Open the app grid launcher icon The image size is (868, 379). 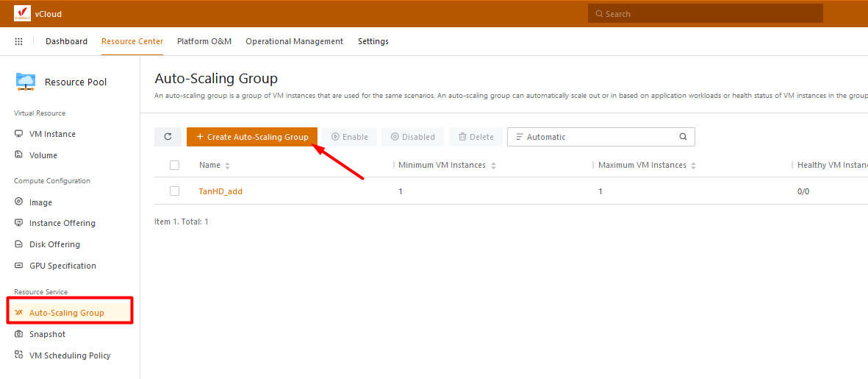click(19, 42)
